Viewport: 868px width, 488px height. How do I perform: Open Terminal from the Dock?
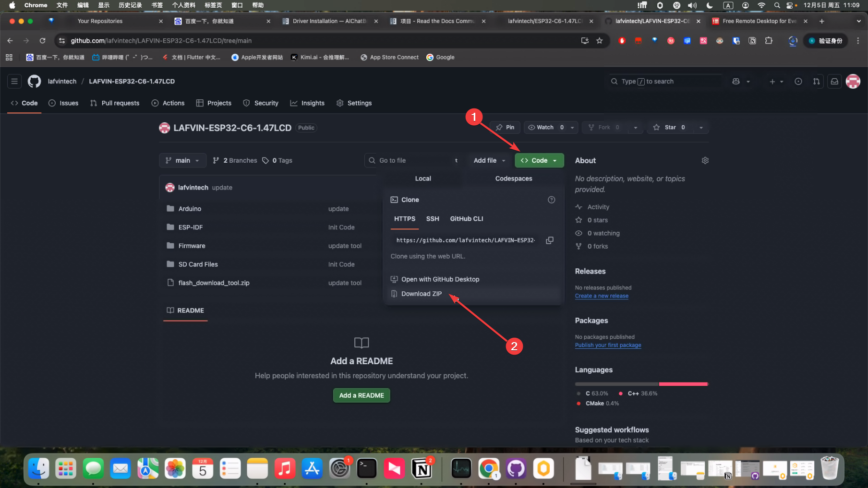(367, 469)
